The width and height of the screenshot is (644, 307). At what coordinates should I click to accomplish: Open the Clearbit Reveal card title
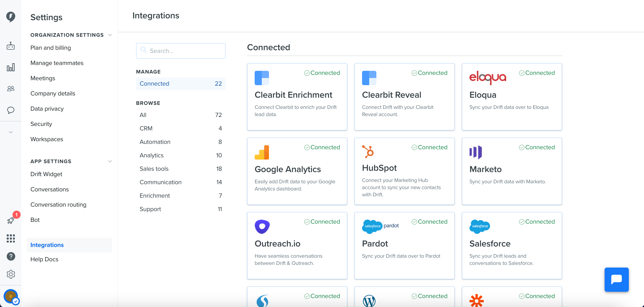(392, 95)
